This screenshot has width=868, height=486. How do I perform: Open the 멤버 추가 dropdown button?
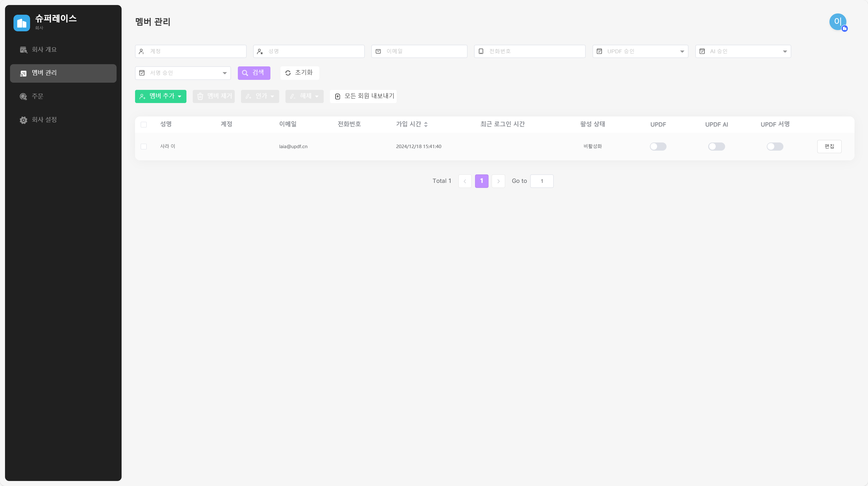161,96
